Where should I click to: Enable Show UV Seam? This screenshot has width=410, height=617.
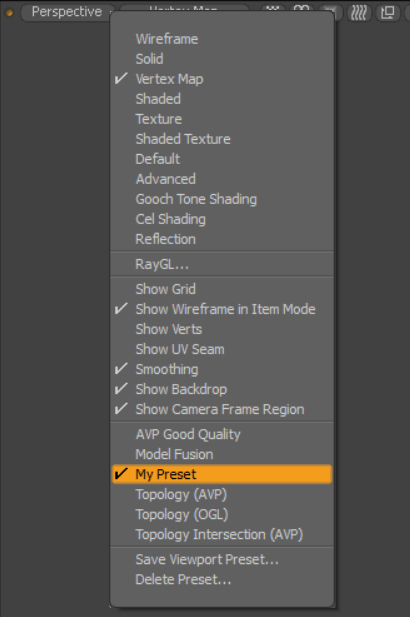coord(222,349)
